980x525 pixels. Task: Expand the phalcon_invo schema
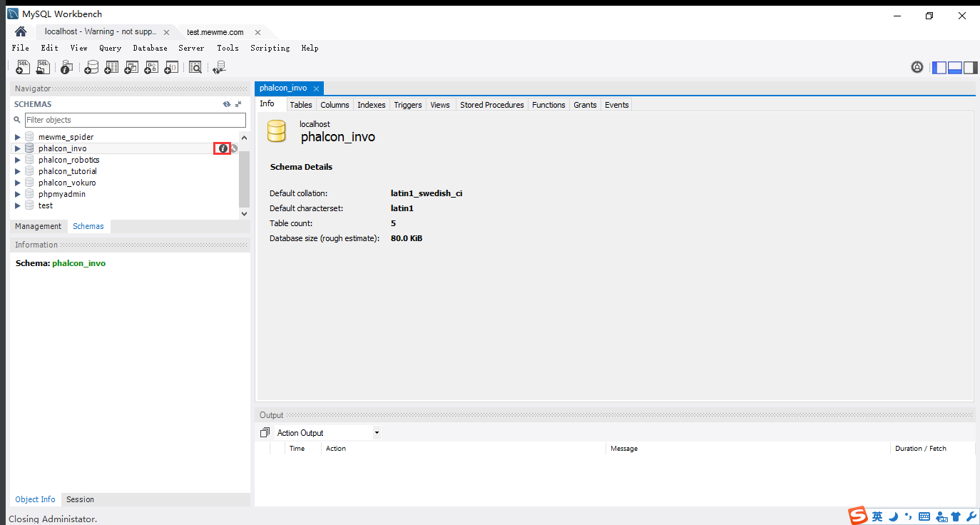pos(18,148)
